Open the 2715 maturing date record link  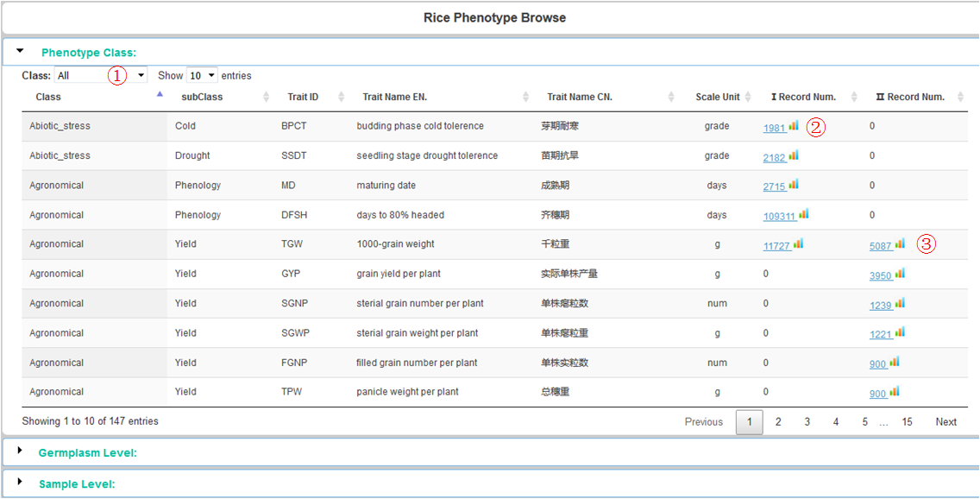tap(775, 186)
